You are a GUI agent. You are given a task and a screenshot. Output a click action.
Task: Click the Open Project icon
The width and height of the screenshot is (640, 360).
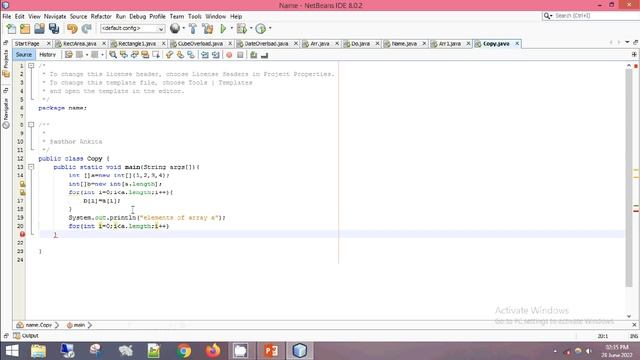pos(39,29)
